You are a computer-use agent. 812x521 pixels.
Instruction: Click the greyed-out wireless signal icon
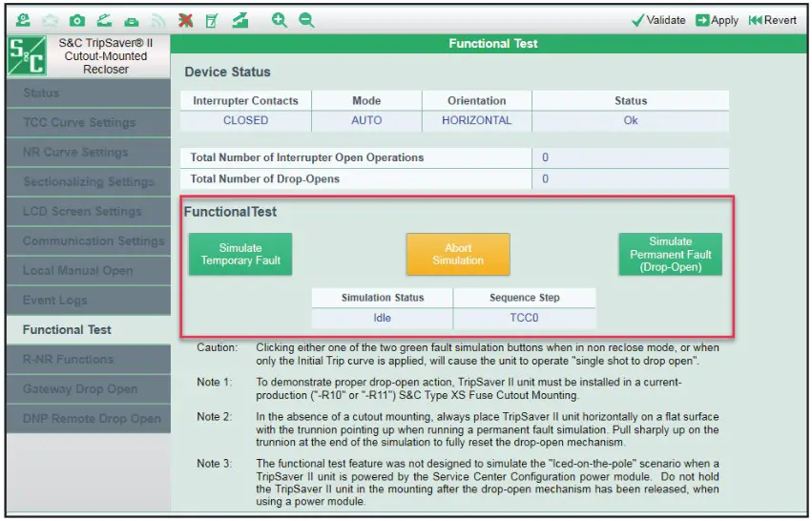157,19
